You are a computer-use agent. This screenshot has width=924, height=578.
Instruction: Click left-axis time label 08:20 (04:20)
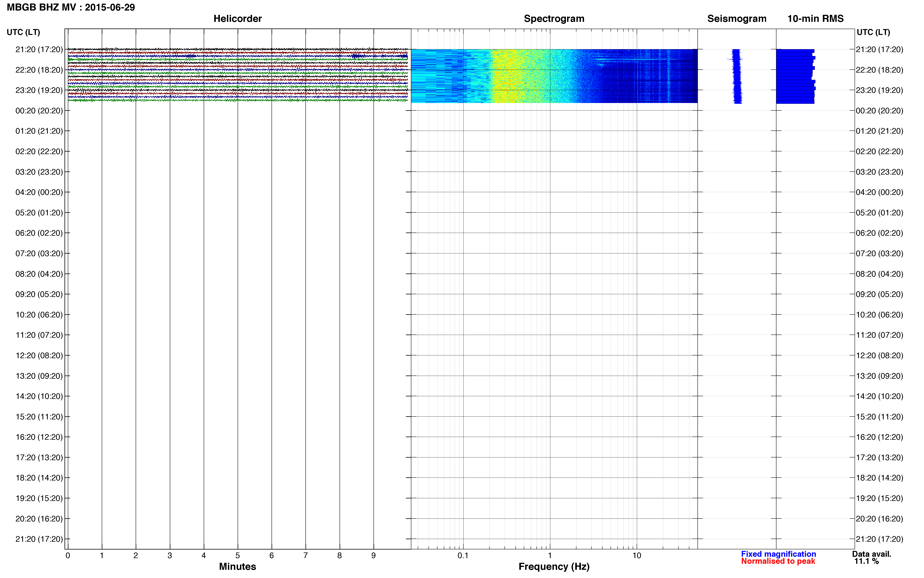tap(39, 274)
